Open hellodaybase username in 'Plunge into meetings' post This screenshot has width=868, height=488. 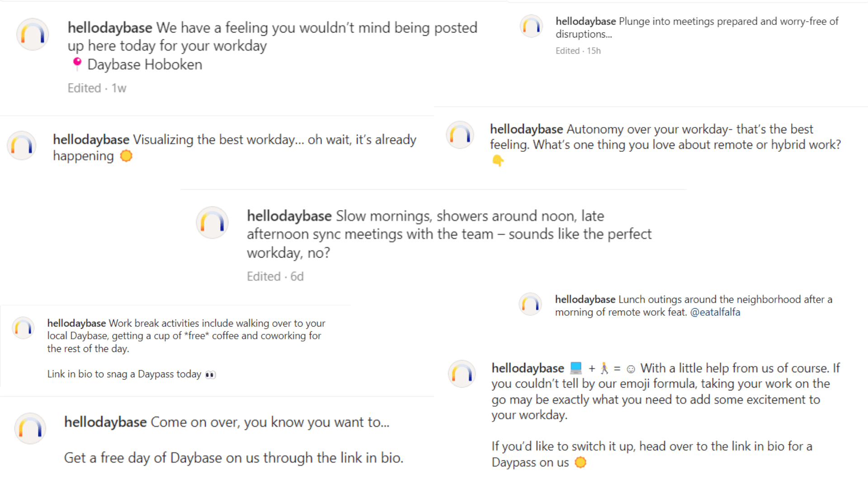coord(585,21)
